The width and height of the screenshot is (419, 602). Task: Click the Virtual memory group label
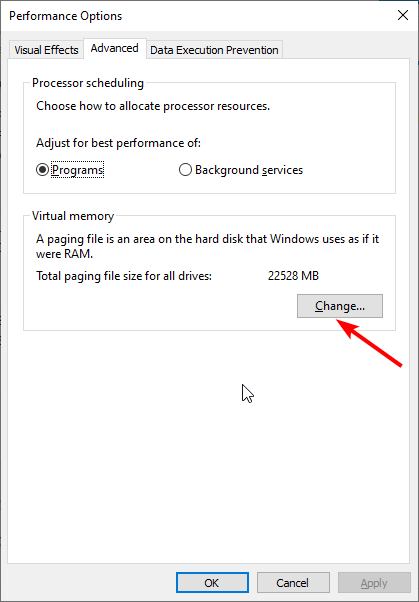click(x=73, y=216)
